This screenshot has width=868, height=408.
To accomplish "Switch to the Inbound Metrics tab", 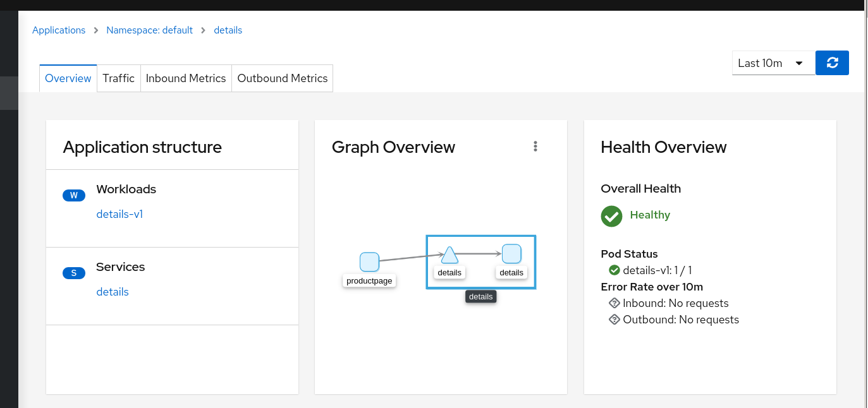I will point(186,78).
